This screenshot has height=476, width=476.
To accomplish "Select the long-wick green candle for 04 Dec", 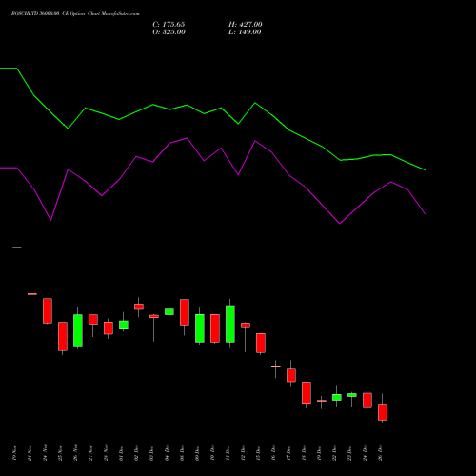I will click(x=169, y=311).
